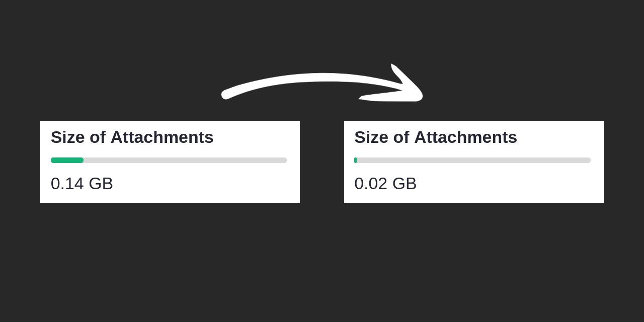Click the word 'Attachments' in the left card
Screen dimensions: 644x322
tap(162, 137)
